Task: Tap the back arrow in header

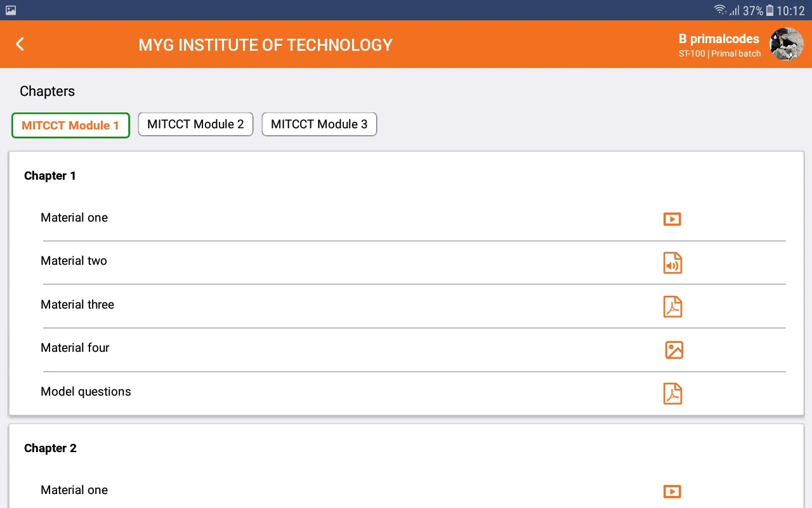Action: (x=20, y=44)
